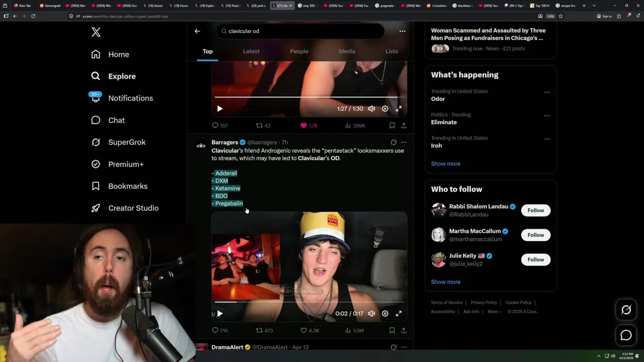This screenshot has width=644, height=362.
Task: Follow Martha MacCallum
Action: tap(536, 235)
